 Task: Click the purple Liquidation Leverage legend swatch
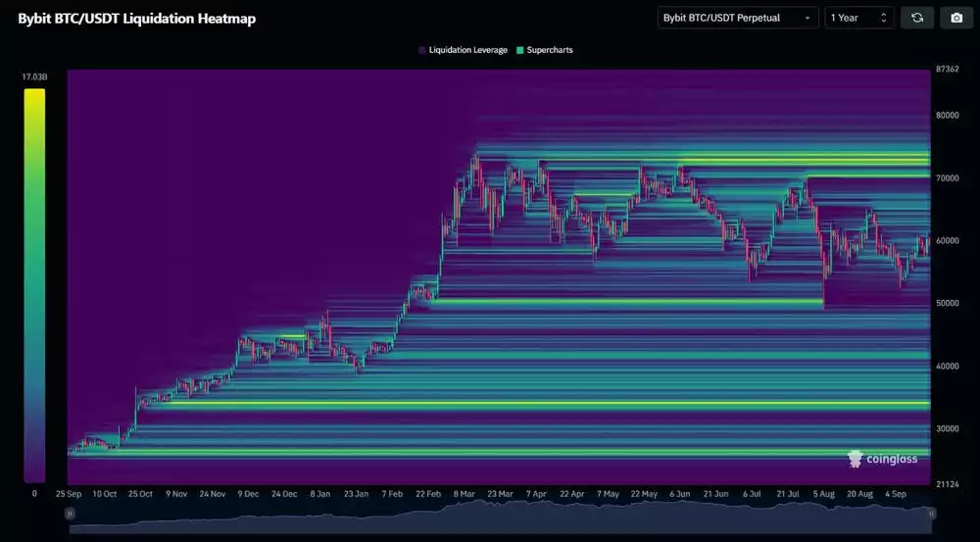(422, 50)
